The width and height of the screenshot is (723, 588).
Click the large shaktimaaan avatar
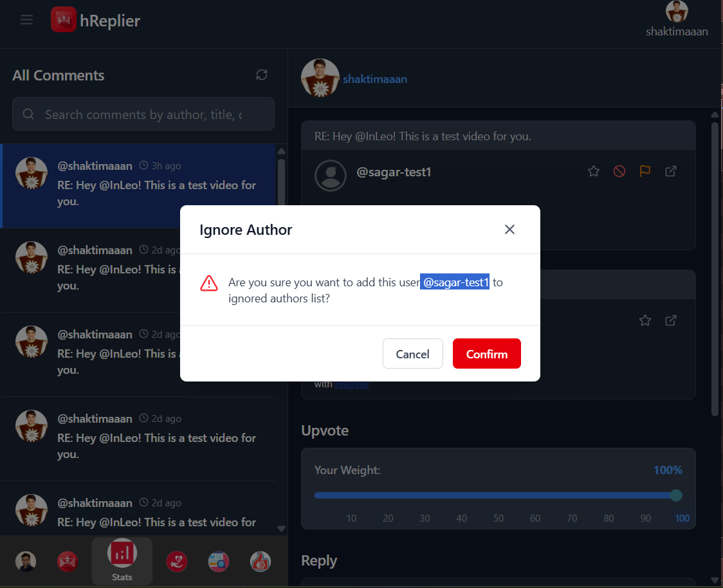click(320, 78)
